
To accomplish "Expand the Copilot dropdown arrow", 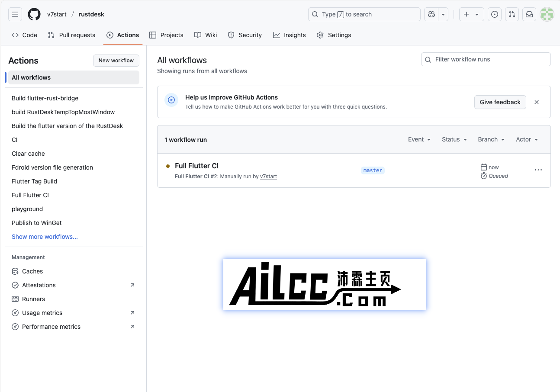I will click(443, 14).
